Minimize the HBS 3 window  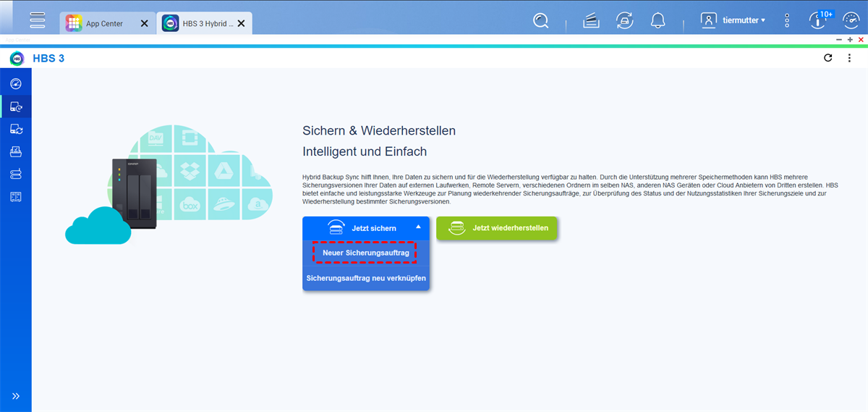pos(838,39)
